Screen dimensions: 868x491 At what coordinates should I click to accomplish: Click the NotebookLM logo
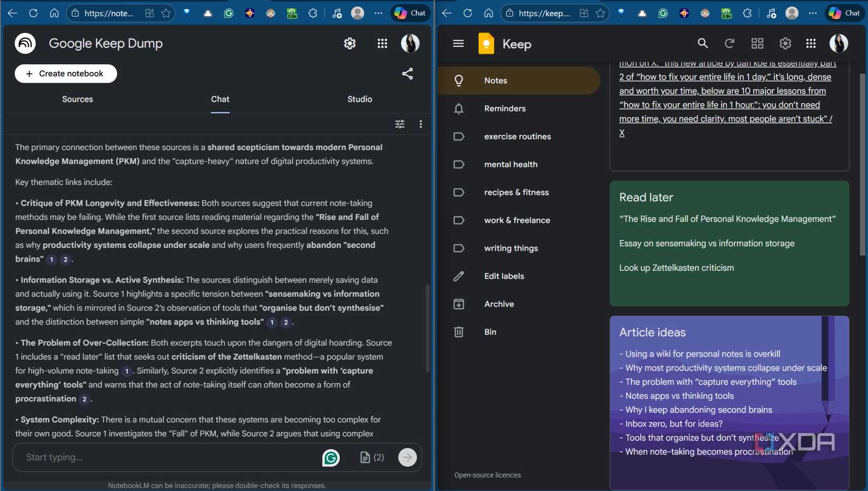(25, 43)
